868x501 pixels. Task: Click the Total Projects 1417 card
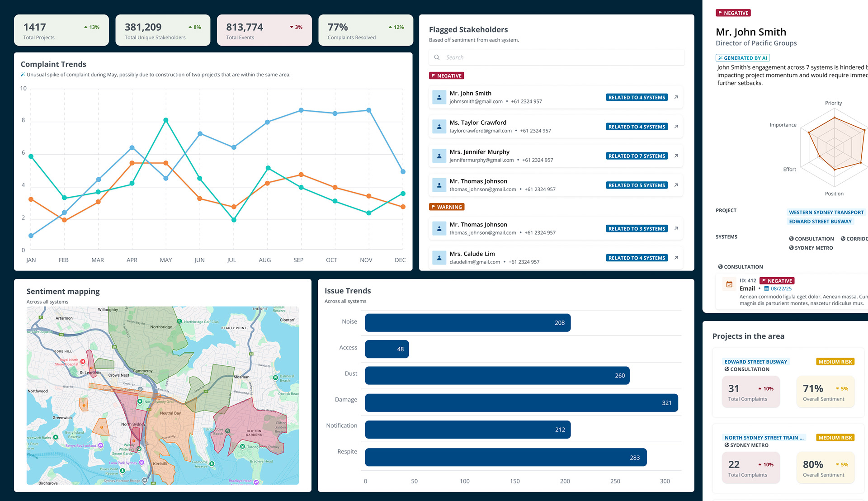[x=61, y=30]
